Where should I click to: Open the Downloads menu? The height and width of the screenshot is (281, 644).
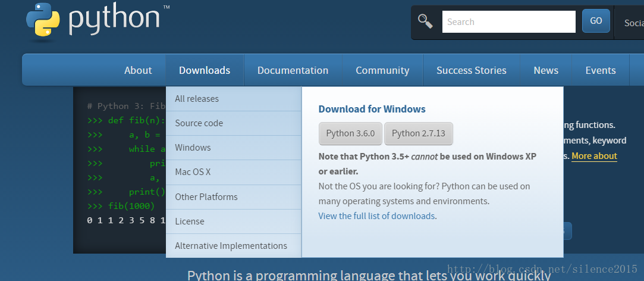(x=205, y=70)
